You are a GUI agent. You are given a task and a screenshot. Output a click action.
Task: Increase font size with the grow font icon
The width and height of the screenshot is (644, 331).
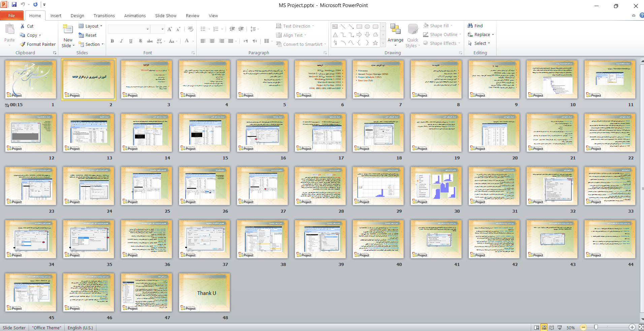pyautogui.click(x=170, y=29)
